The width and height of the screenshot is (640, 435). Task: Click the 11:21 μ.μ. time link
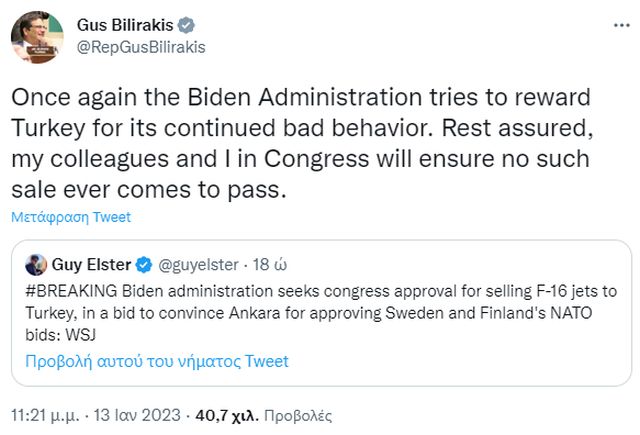tap(48, 412)
